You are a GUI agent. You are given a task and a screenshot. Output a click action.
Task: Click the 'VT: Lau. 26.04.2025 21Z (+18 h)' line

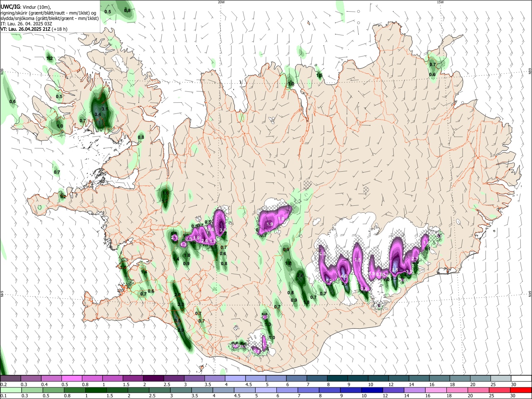pos(34,29)
